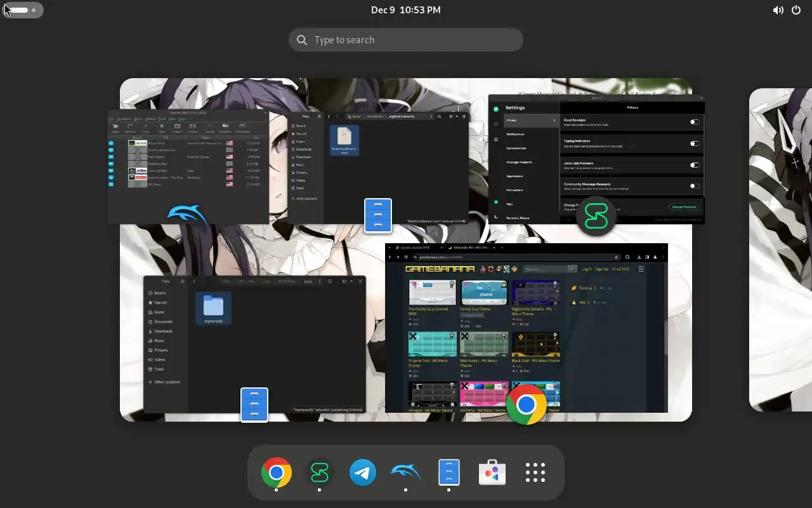This screenshot has width=812, height=508.
Task: Click the Graphics toolbar icon in Dolphin
Action: [x=225, y=128]
